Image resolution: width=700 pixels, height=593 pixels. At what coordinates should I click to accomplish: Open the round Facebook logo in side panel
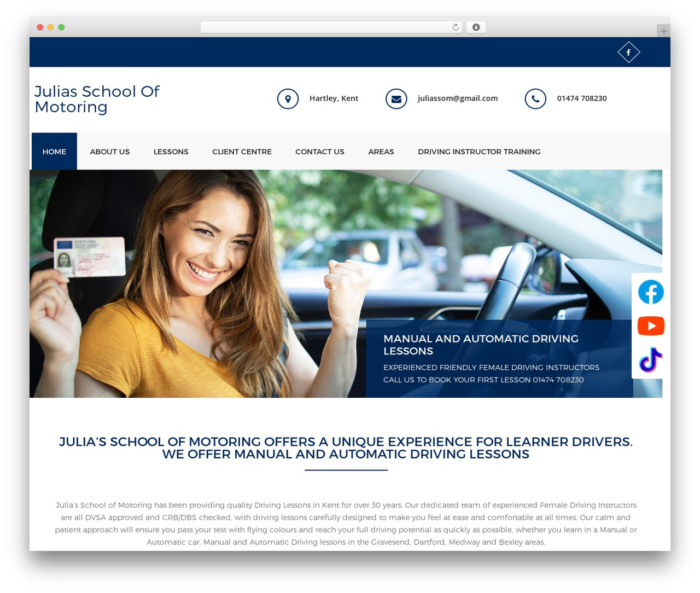(651, 292)
